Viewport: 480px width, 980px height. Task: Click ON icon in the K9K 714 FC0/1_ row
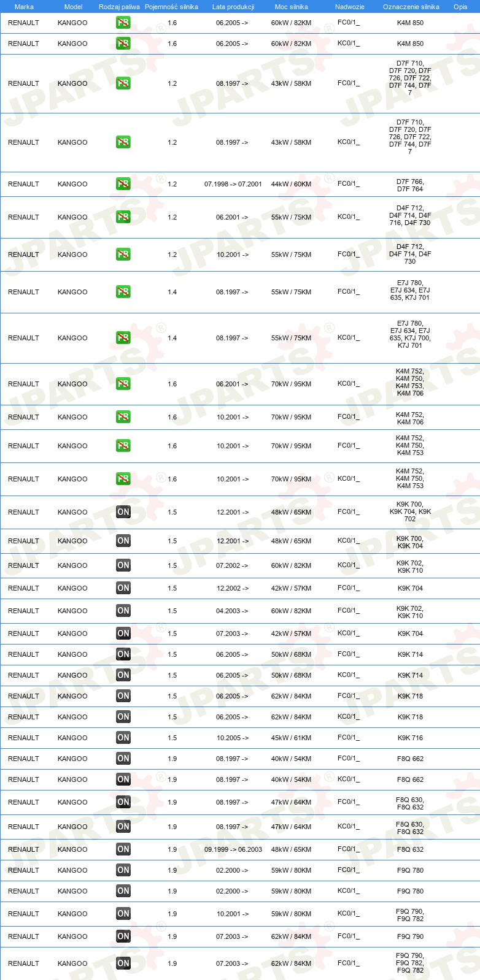123,654
